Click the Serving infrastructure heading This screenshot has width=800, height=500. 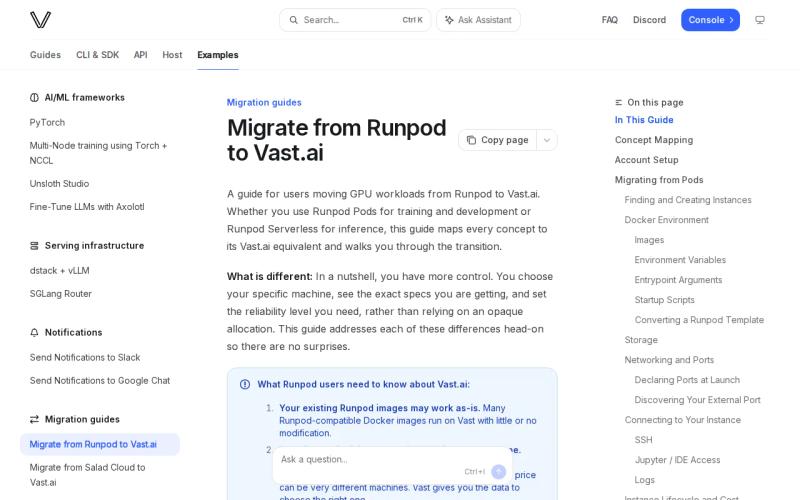point(94,245)
